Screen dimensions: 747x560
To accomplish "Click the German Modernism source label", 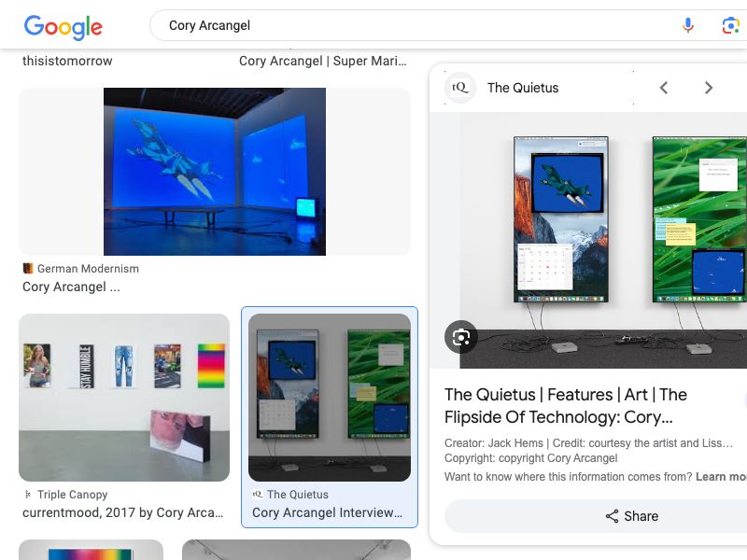I will [x=88, y=269].
